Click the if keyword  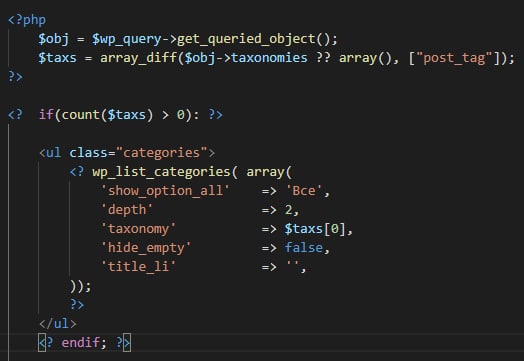click(46, 114)
